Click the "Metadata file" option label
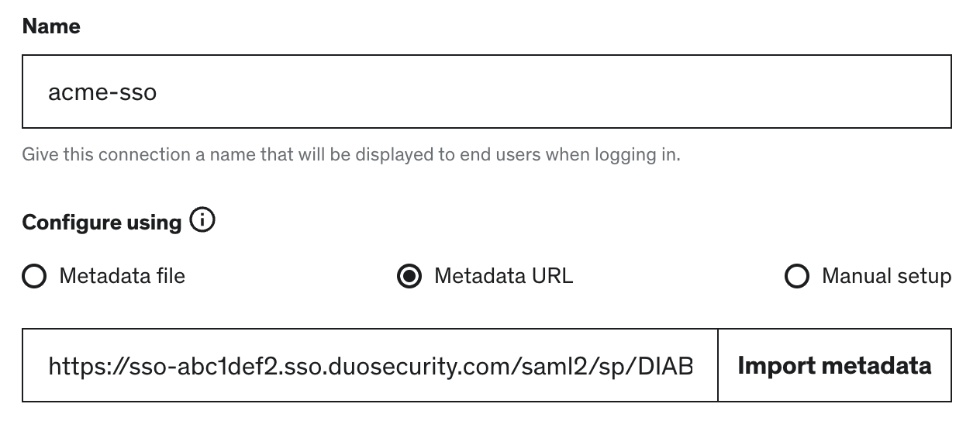The image size is (980, 428). [x=122, y=276]
